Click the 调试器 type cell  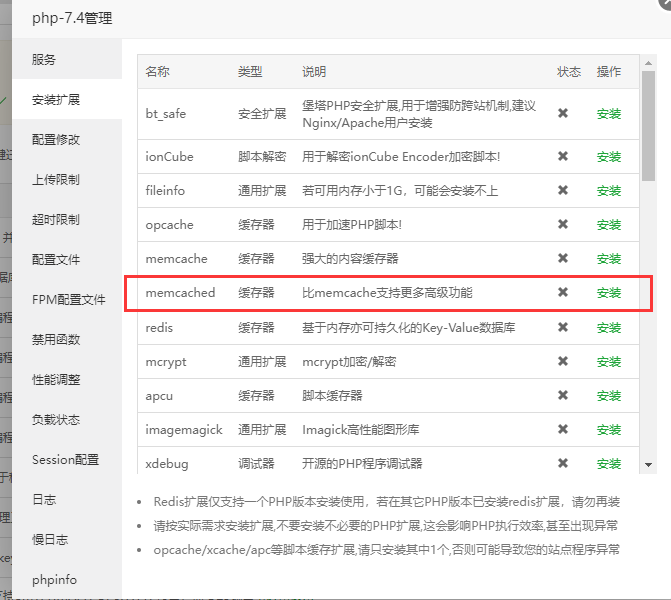coord(256,463)
